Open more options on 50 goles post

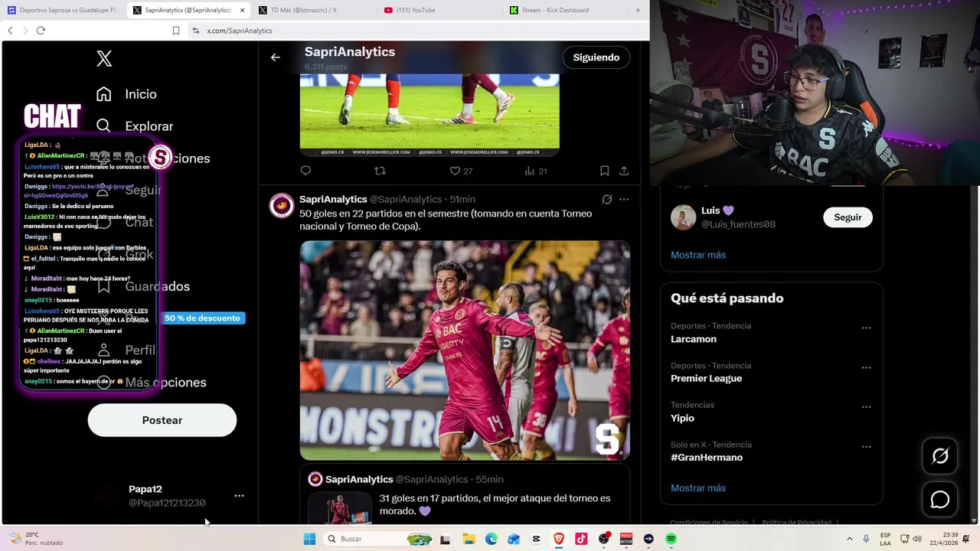(x=624, y=199)
